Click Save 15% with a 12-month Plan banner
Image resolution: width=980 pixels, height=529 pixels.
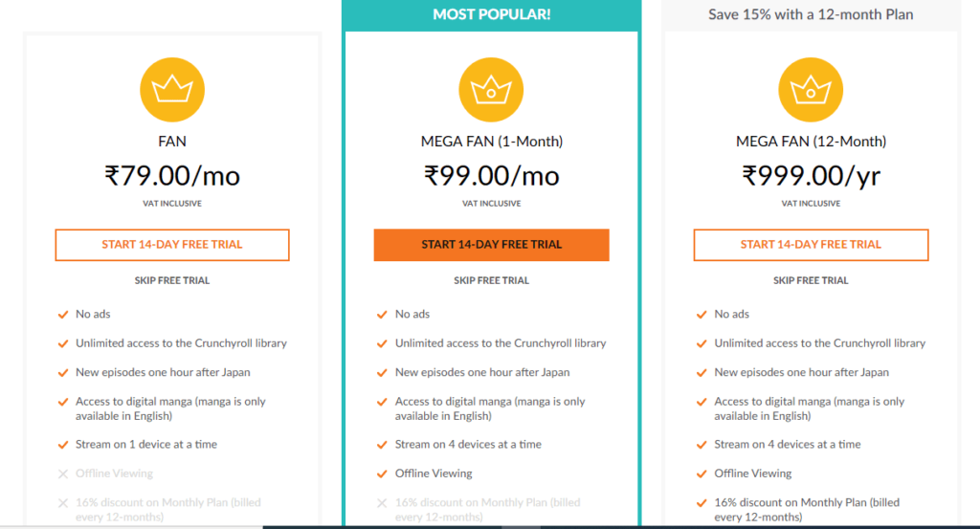pyautogui.click(x=811, y=15)
